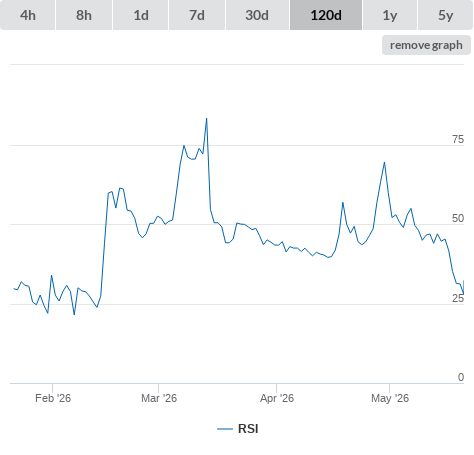Choose the 1d range tab
This screenshot has width=474, height=455.
[141, 15]
